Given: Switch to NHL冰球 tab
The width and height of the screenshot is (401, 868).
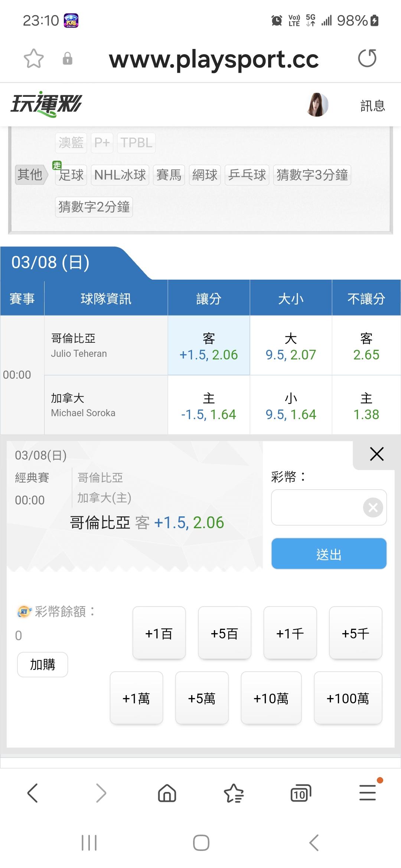Looking at the screenshot, I should point(120,175).
